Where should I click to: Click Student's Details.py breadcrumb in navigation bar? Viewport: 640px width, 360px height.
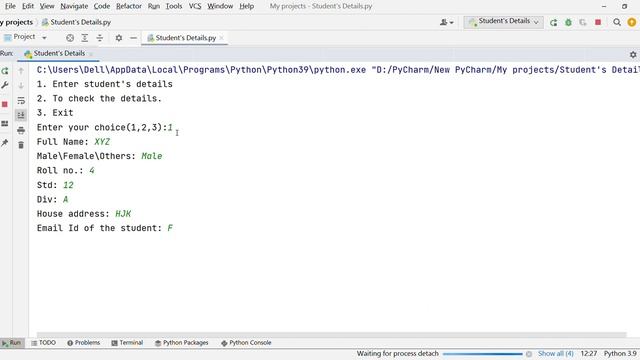pos(76,22)
